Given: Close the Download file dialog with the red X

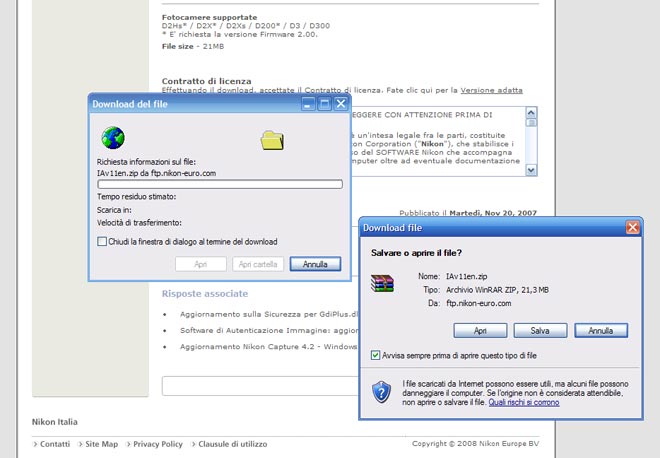Looking at the screenshot, I should (x=632, y=227).
